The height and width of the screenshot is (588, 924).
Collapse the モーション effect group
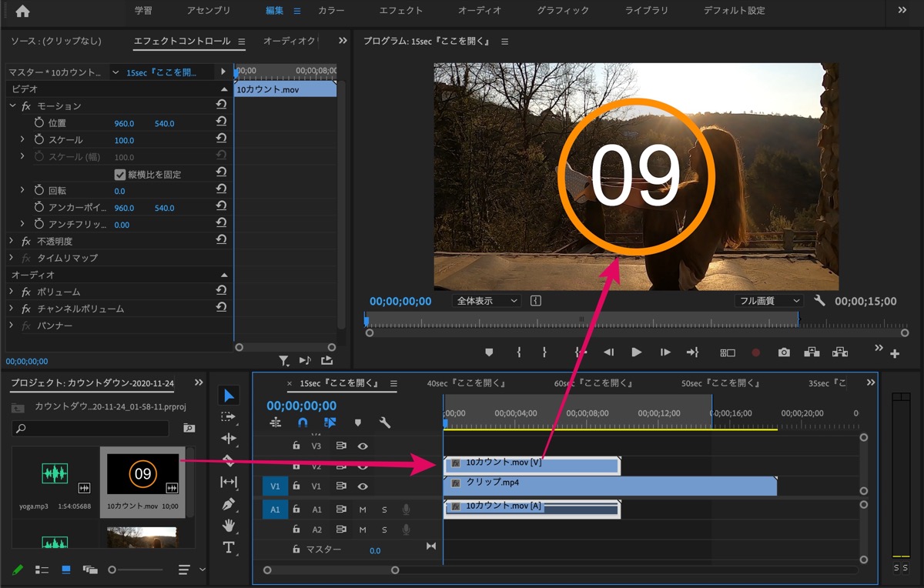(x=12, y=105)
